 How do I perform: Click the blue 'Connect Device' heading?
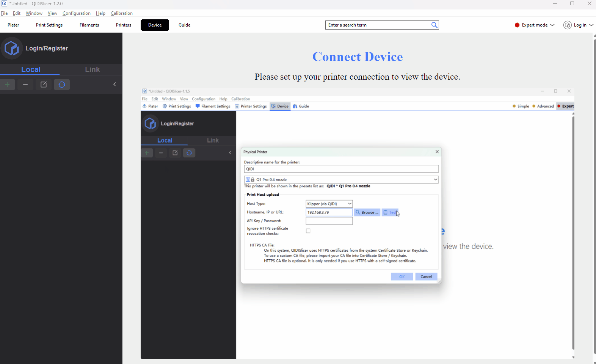358,57
